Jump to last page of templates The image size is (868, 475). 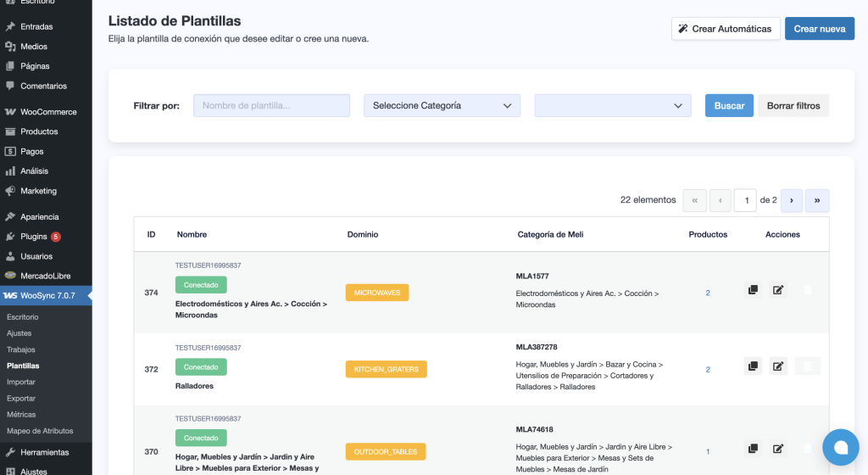[817, 200]
